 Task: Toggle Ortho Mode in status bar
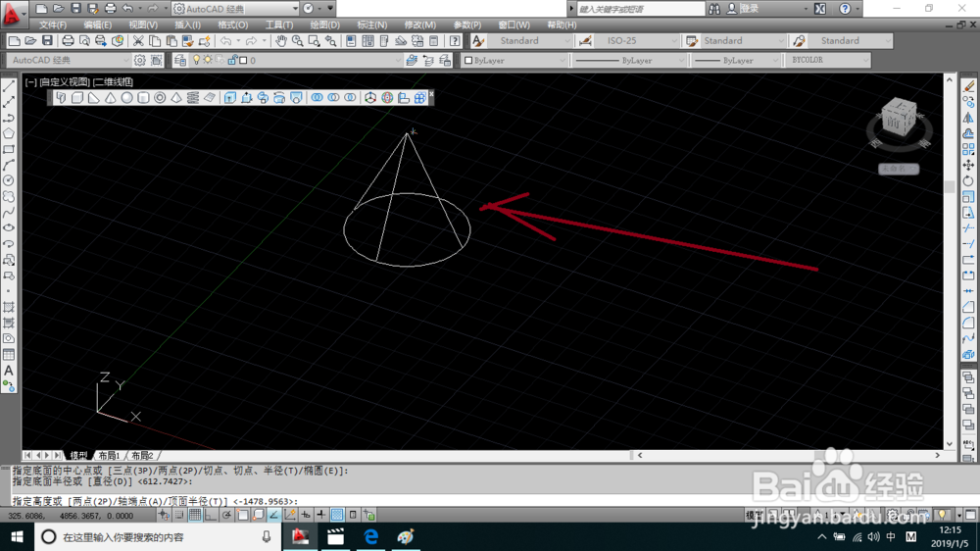(x=211, y=515)
